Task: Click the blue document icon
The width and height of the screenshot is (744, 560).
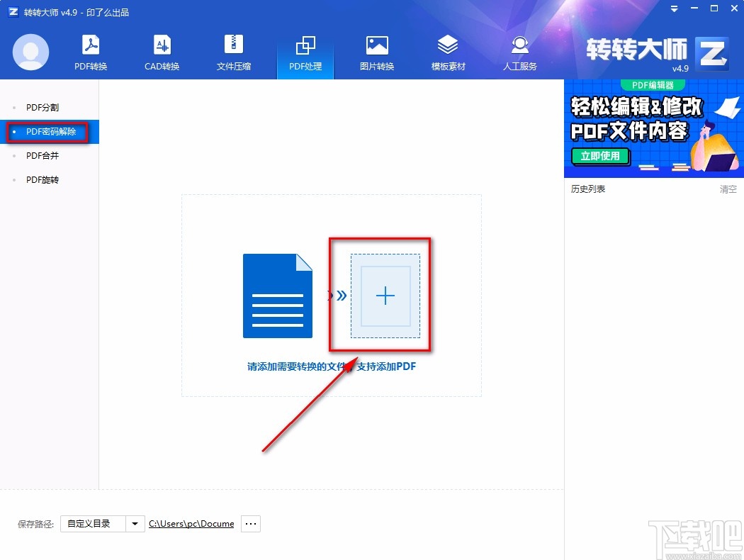Action: (278, 296)
